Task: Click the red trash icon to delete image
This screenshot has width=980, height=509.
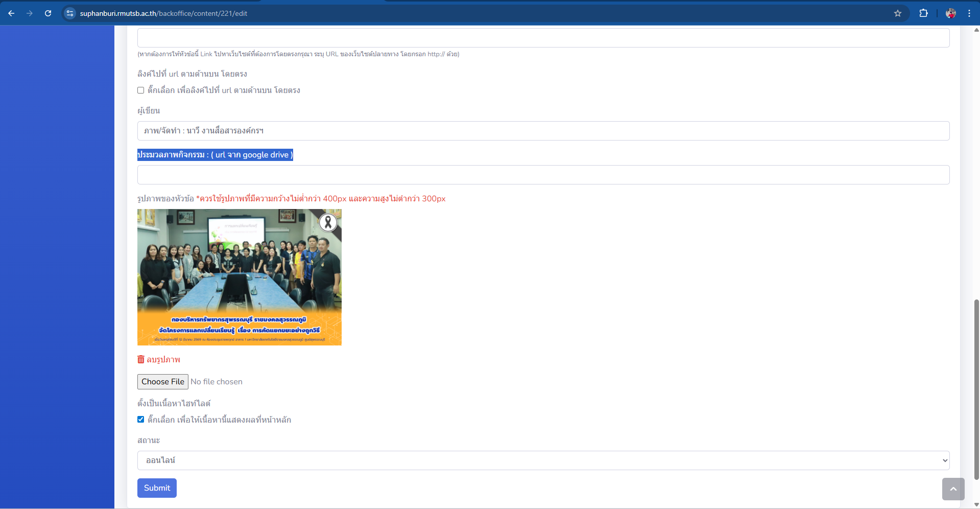Action: (x=141, y=359)
